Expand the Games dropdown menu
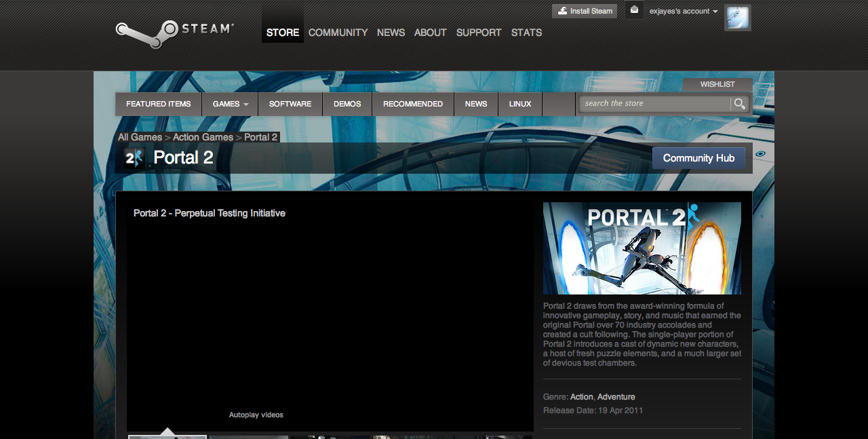 230,104
